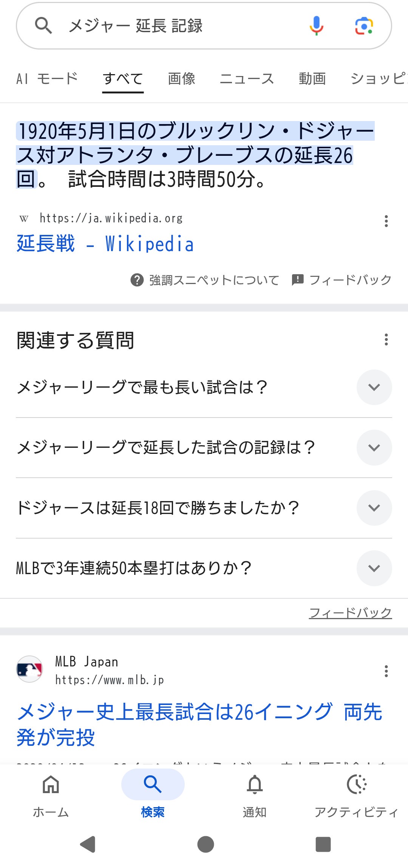Open Google Lens camera search

[x=364, y=26]
